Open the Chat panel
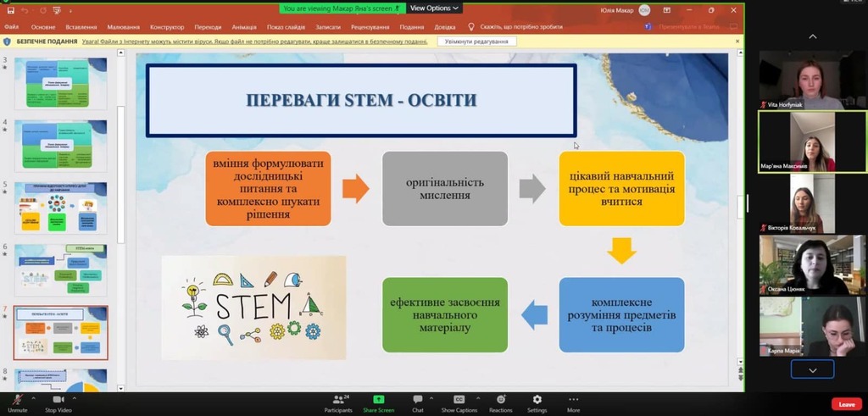This screenshot has width=868, height=416. click(418, 400)
